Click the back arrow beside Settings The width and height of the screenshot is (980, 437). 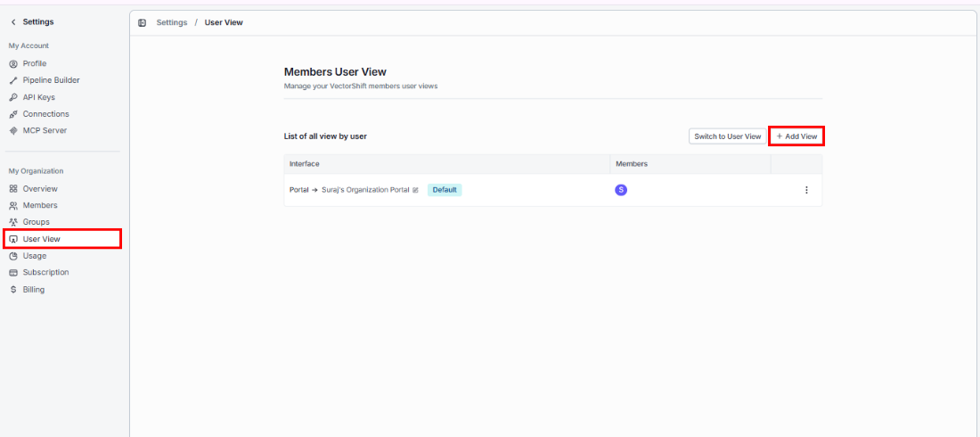point(13,22)
